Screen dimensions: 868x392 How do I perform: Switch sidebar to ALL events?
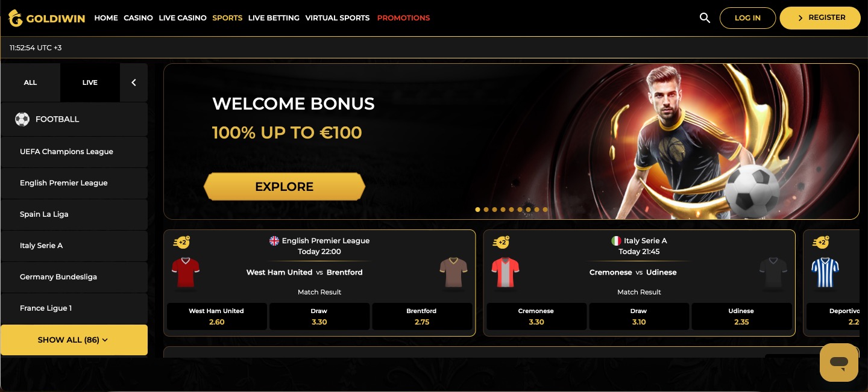pos(30,82)
